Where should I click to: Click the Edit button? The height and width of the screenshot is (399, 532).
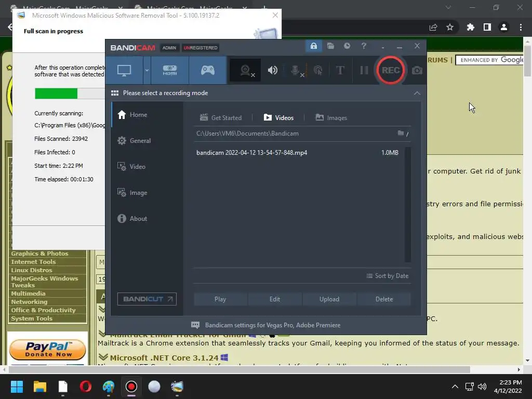(x=275, y=299)
